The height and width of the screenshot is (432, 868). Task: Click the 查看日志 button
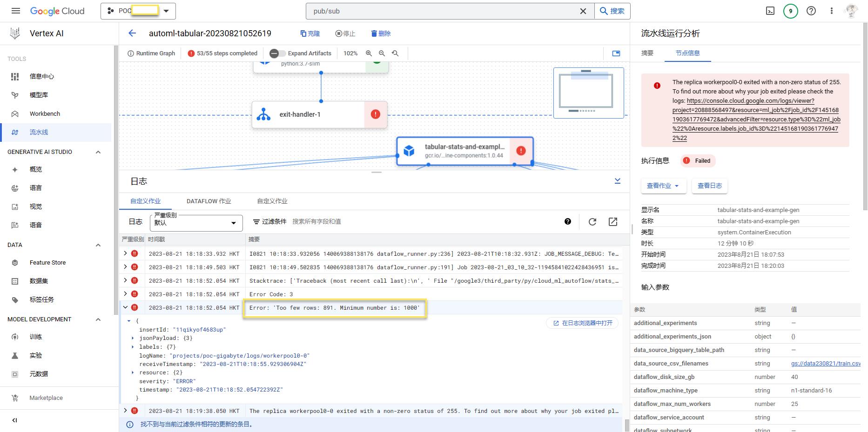coord(709,186)
